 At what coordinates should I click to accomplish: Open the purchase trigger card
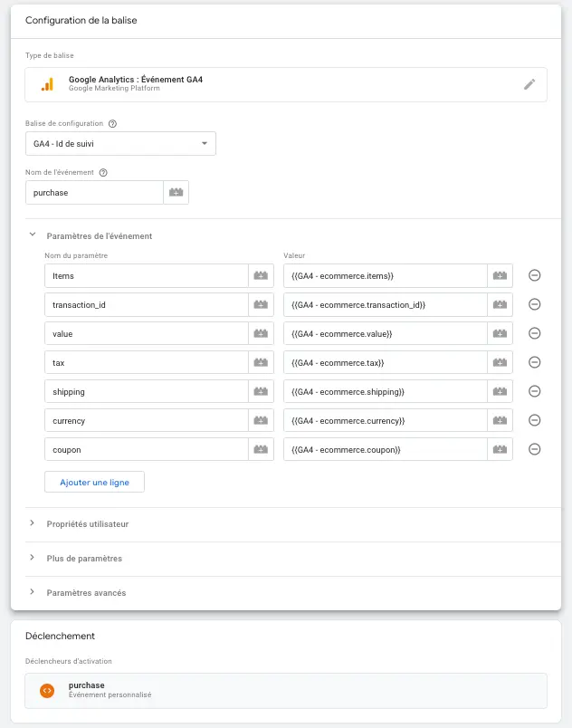pos(286,691)
